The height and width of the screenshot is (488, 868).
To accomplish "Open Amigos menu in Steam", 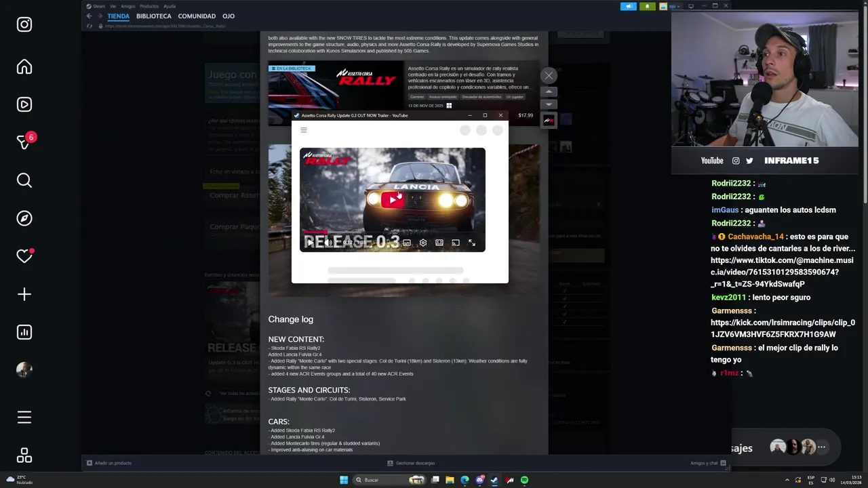I will (x=128, y=6).
